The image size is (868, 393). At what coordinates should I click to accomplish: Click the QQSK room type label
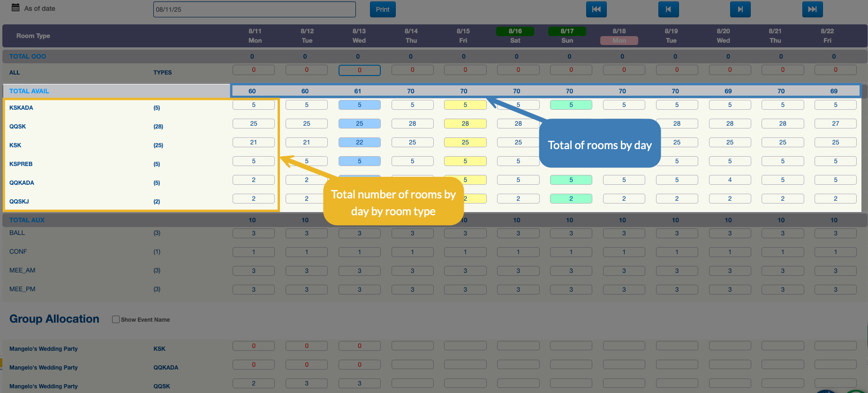[18, 127]
